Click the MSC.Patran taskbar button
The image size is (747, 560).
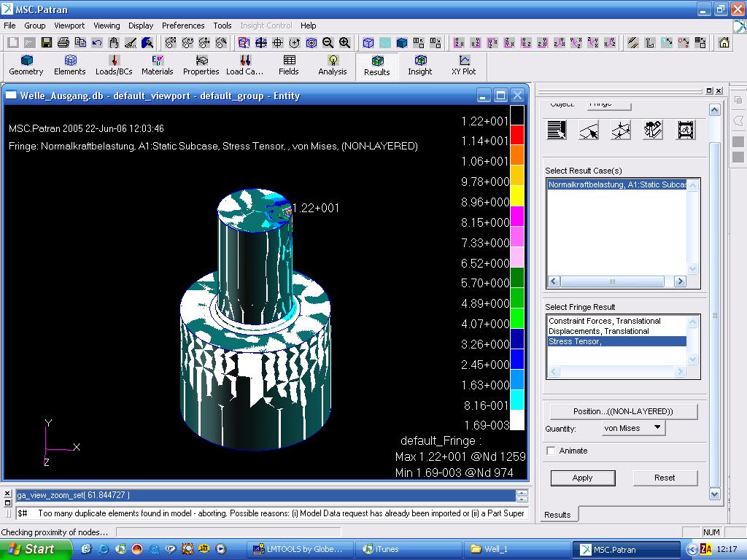(x=625, y=549)
